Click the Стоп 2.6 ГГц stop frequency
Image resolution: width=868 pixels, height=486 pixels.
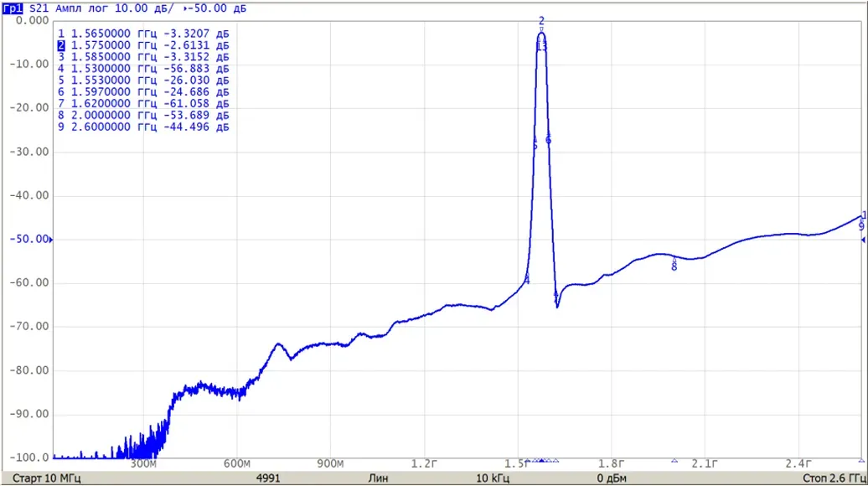coord(834,478)
